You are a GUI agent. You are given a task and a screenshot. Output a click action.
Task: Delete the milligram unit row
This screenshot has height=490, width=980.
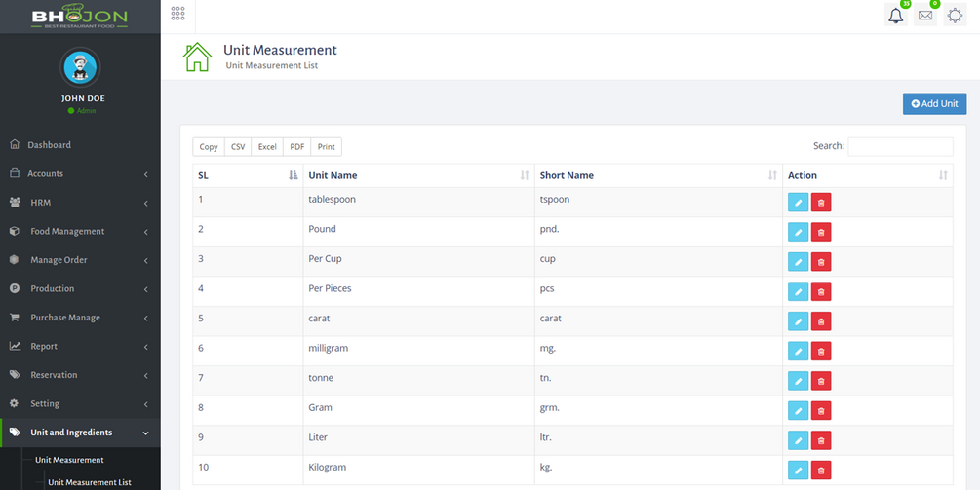tap(821, 351)
